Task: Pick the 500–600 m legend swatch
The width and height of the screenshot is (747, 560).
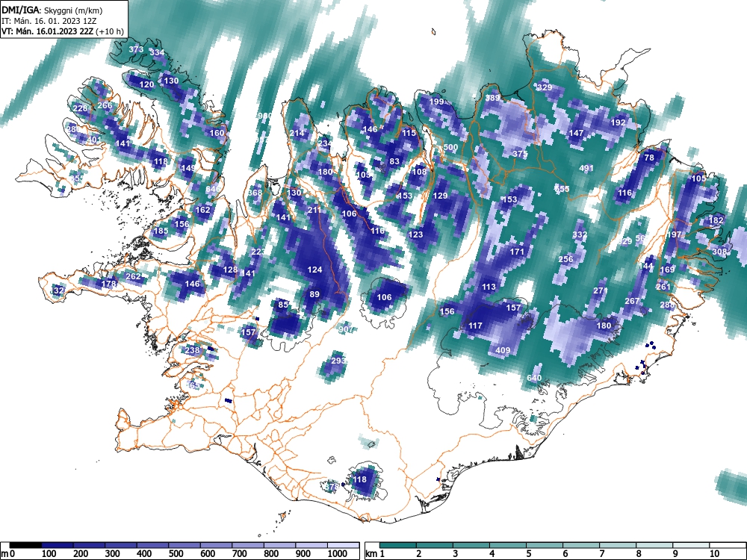Action: [185, 546]
